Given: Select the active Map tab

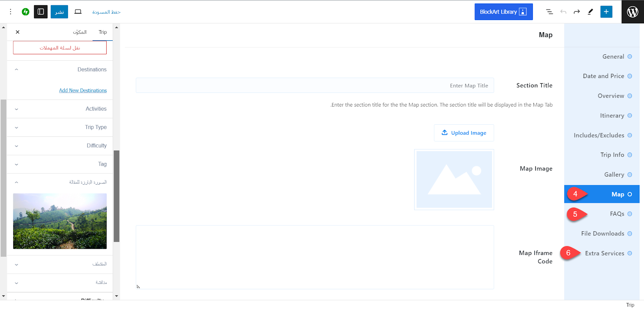Looking at the screenshot, I should (x=602, y=194).
